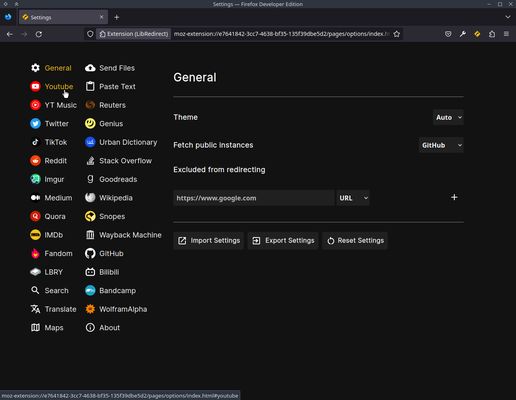
Task: Open the Theme dropdown set to Auto
Action: coord(448,117)
